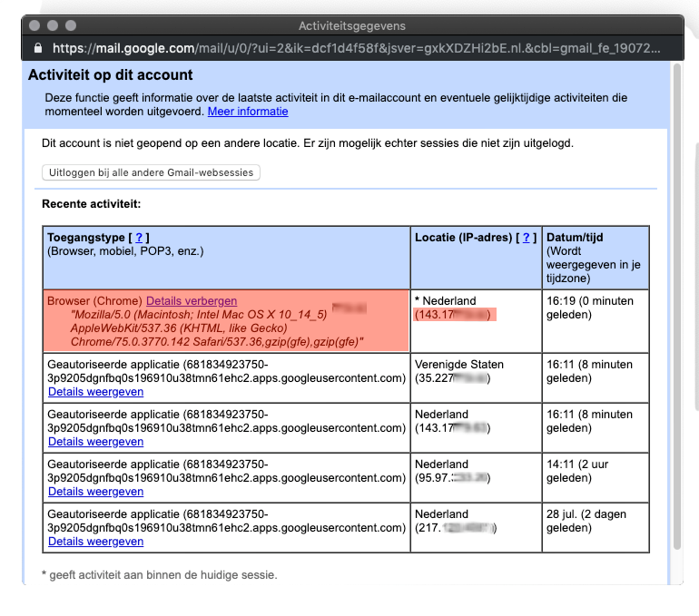Show details for the 14:11 entry
The height and width of the screenshot is (616, 699).
point(95,492)
